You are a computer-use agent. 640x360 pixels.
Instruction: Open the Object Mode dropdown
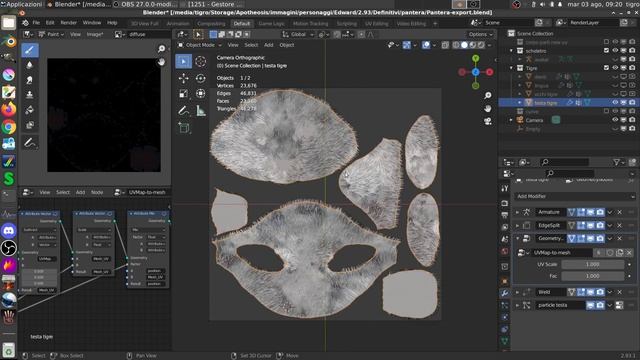tap(200, 45)
